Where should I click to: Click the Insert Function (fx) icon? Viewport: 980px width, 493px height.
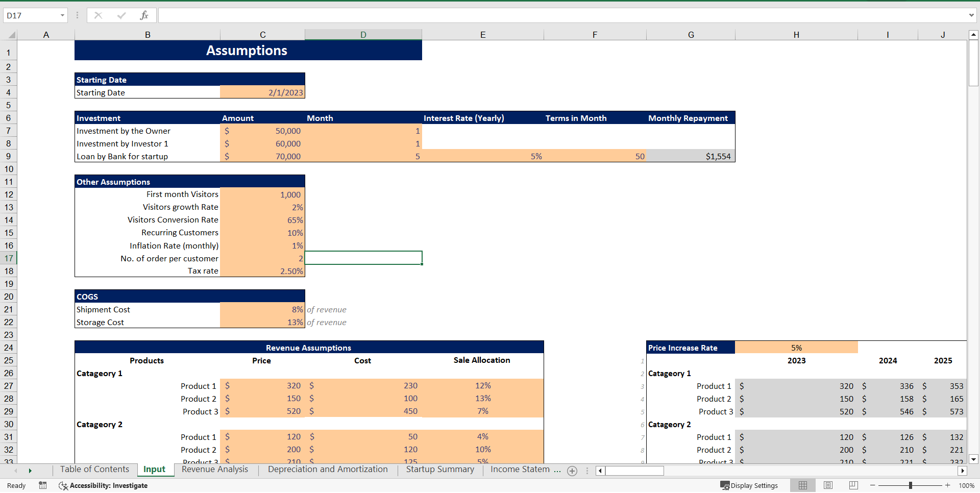(144, 15)
